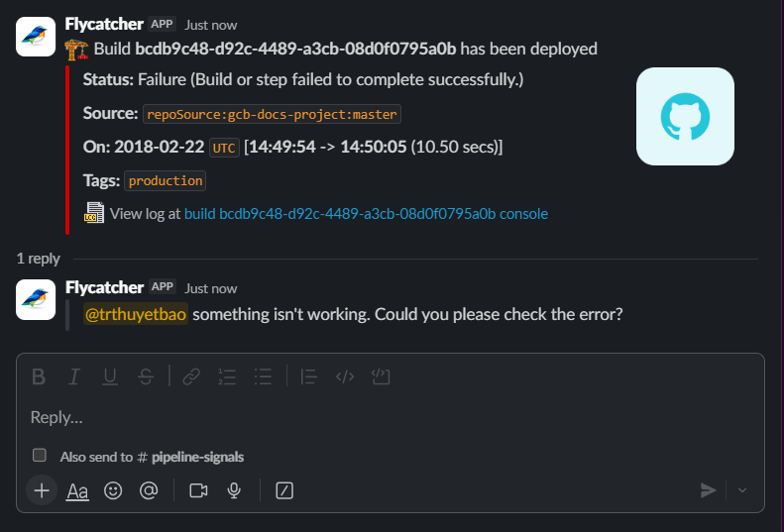
Task: Start an ordered list
Action: click(227, 376)
